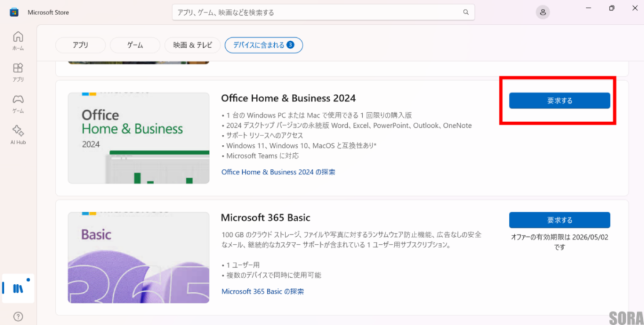The height and width of the screenshot is (325, 644).
Task: Click the Office Home & Business 2024 title
Action: pos(288,98)
